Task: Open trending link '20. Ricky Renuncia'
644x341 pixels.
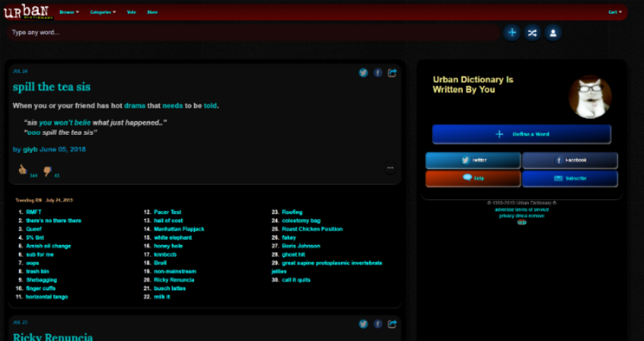Action: coord(174,280)
